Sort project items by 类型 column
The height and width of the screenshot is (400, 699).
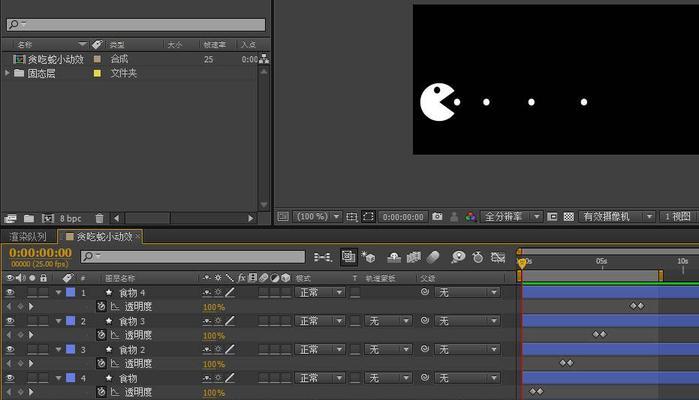click(x=118, y=45)
